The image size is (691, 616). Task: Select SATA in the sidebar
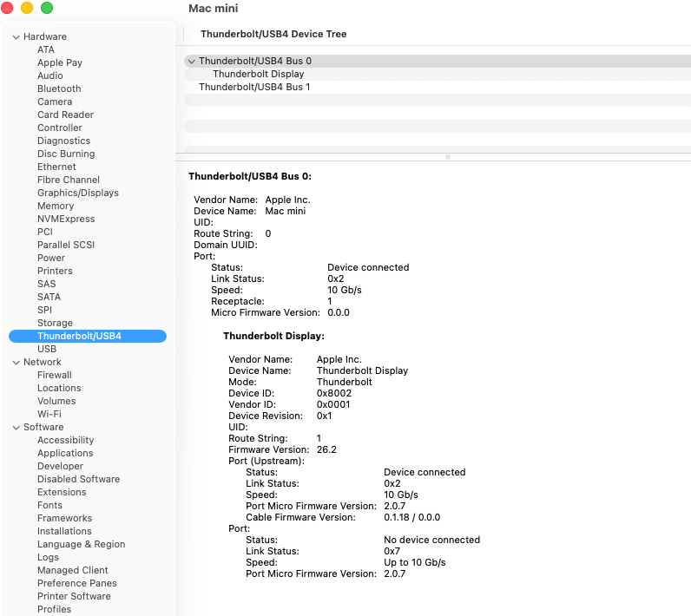(x=49, y=297)
